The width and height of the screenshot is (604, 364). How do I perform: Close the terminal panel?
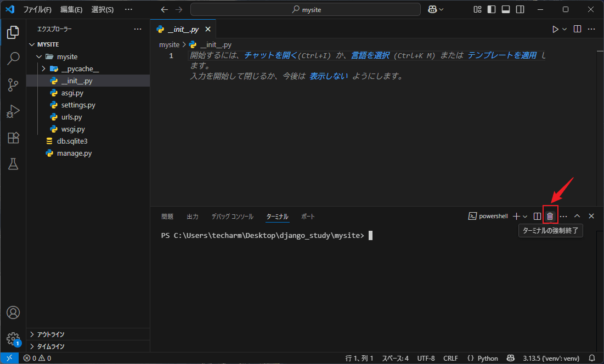click(x=591, y=216)
